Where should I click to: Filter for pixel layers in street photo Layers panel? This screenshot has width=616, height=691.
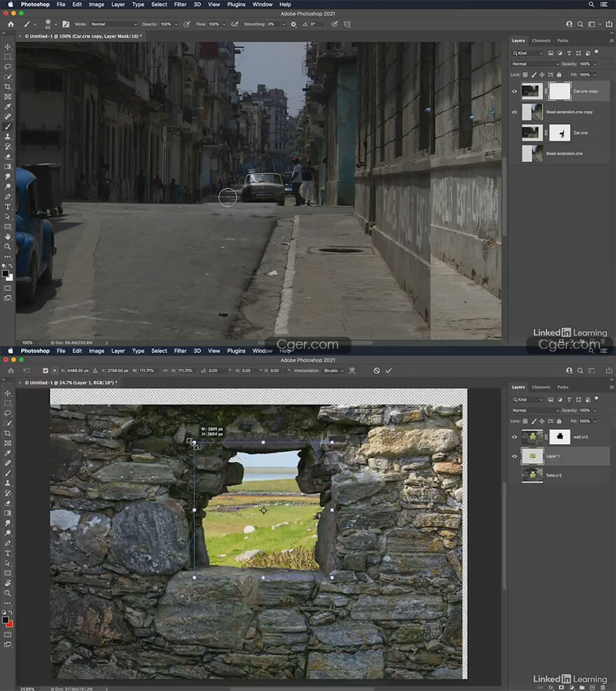coord(551,53)
